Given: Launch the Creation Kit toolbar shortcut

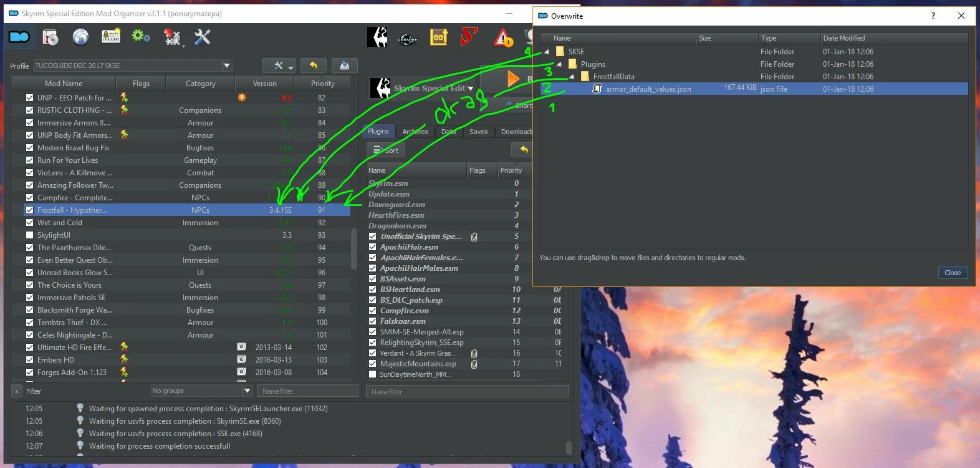Looking at the screenshot, I should (x=408, y=38).
